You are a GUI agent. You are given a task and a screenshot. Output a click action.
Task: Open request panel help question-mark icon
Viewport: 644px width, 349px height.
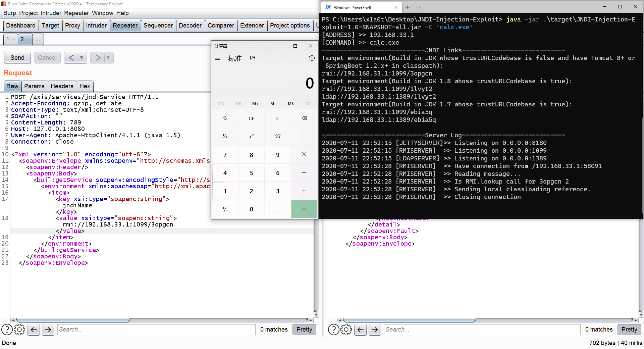(7, 330)
